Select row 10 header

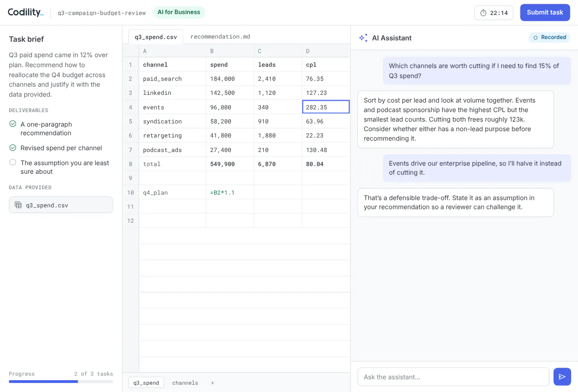point(131,192)
